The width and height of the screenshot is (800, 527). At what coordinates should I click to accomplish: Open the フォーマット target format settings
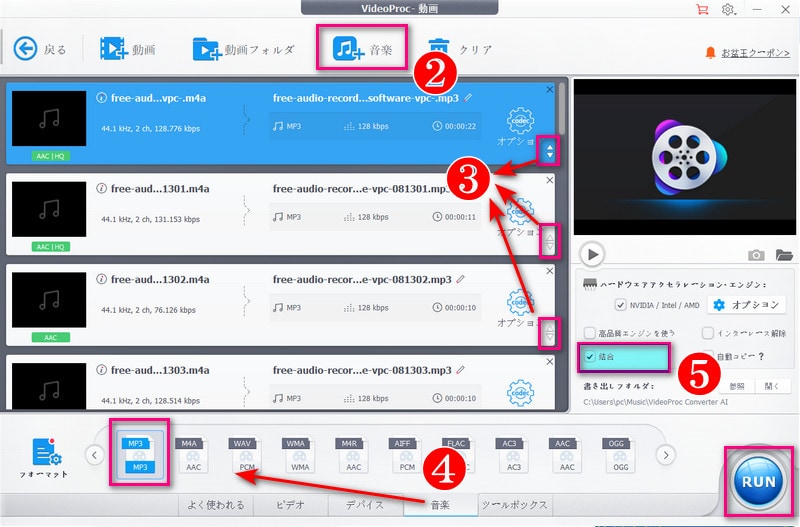tap(44, 458)
